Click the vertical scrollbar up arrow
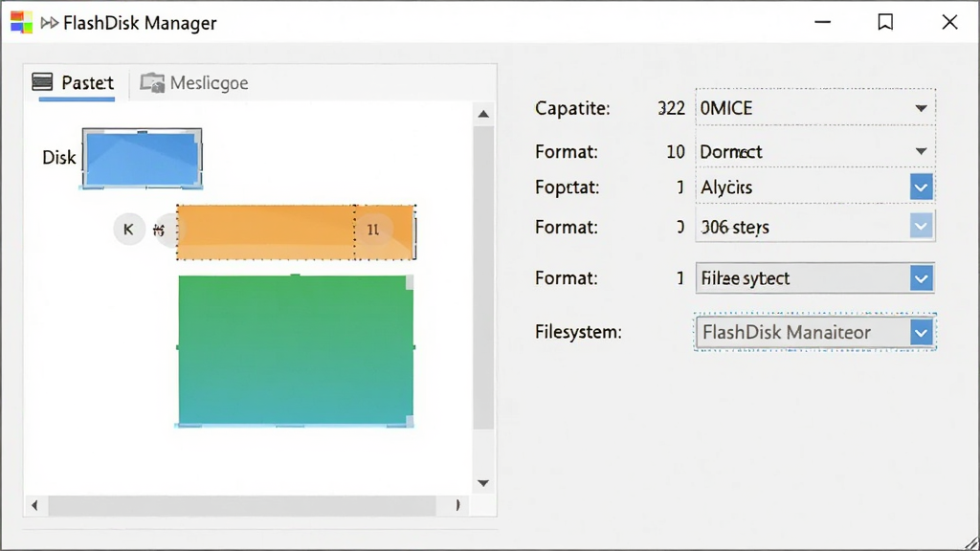 pos(483,114)
